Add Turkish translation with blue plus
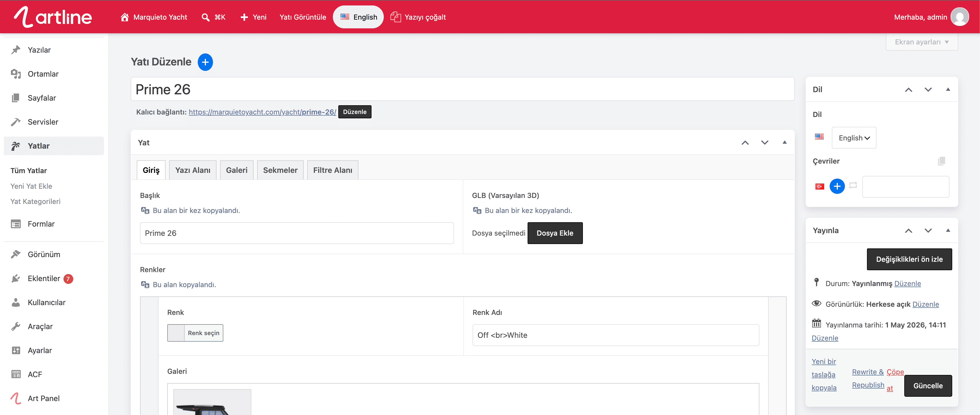The height and width of the screenshot is (415, 980). coord(837,186)
